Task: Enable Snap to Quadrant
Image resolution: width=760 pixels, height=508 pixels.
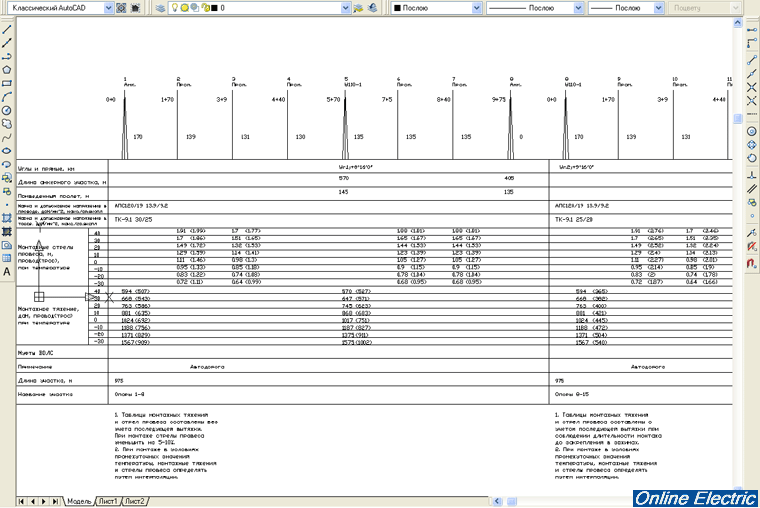Action: pyautogui.click(x=752, y=145)
